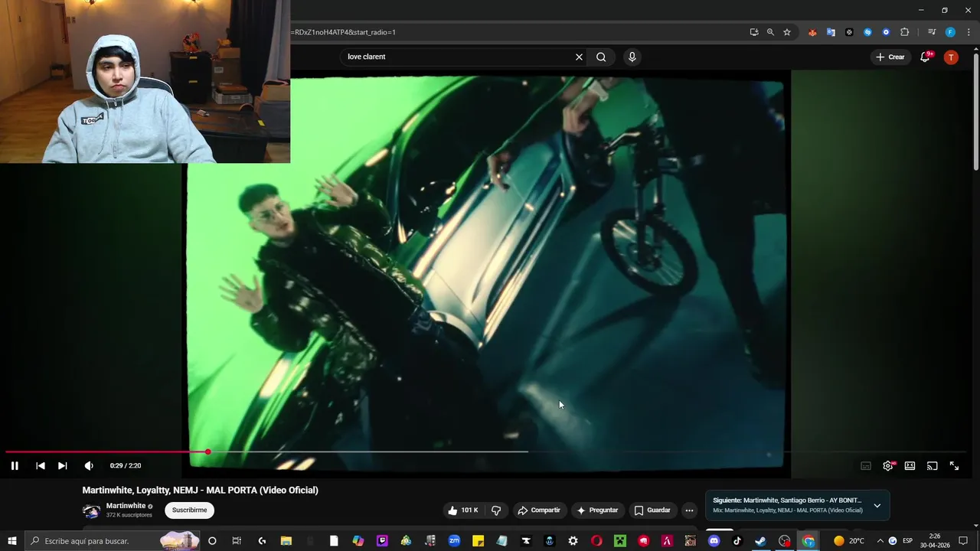Click the install app icon in address bar

[754, 32]
